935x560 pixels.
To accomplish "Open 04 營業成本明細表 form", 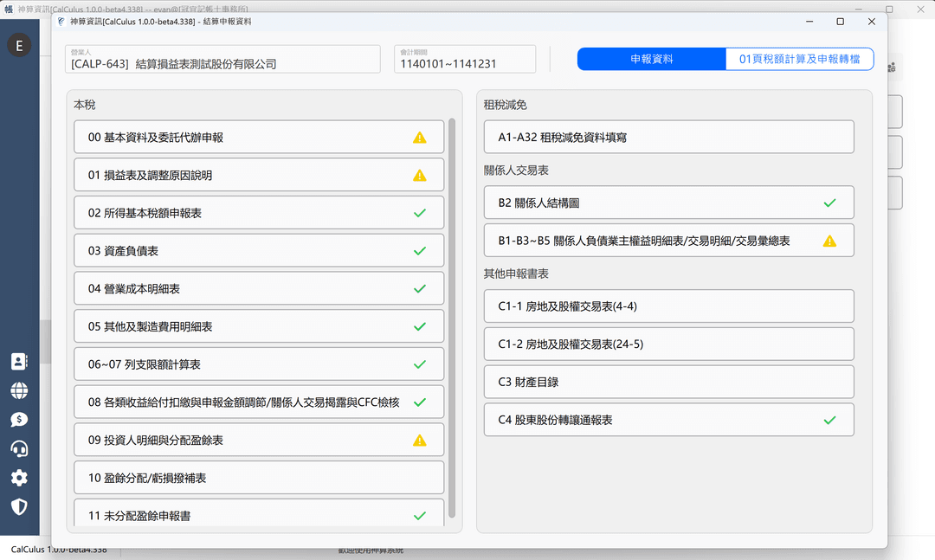I will coord(242,288).
